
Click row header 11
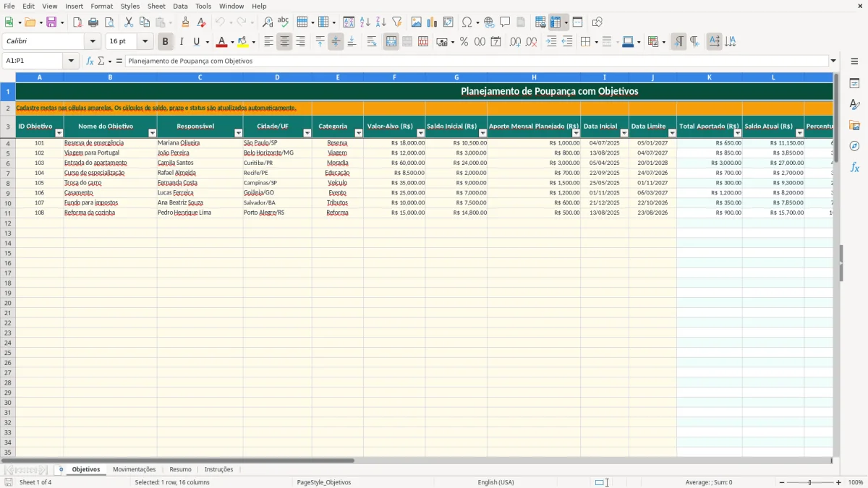[x=8, y=213]
